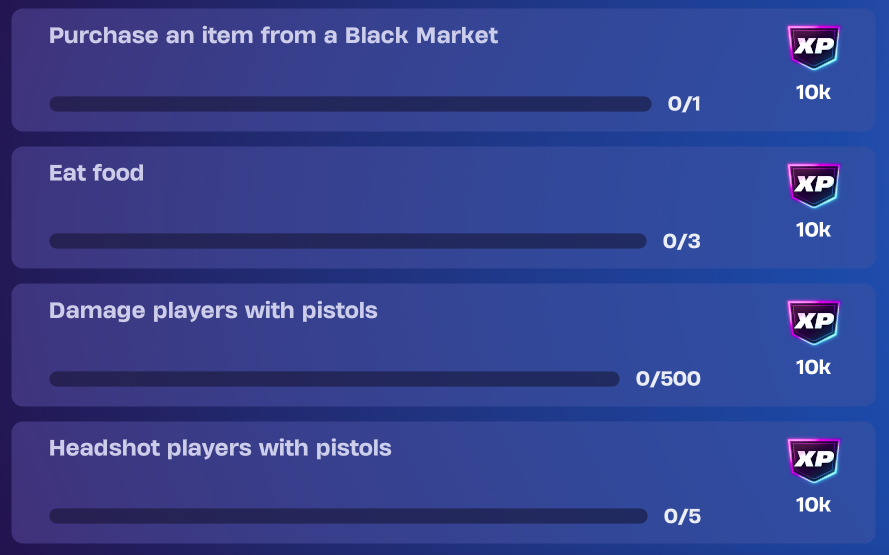Click the 0/3 progress counter

[682, 241]
